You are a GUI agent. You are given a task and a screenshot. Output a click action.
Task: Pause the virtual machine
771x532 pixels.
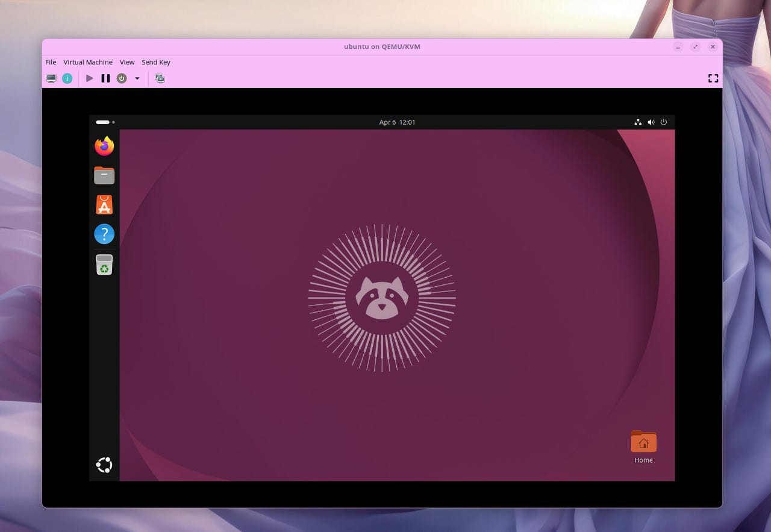coord(105,78)
